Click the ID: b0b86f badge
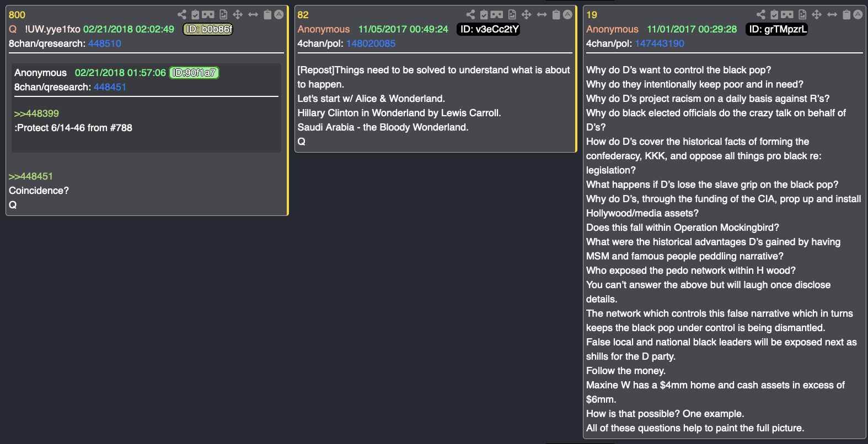868x444 pixels. pos(208,29)
